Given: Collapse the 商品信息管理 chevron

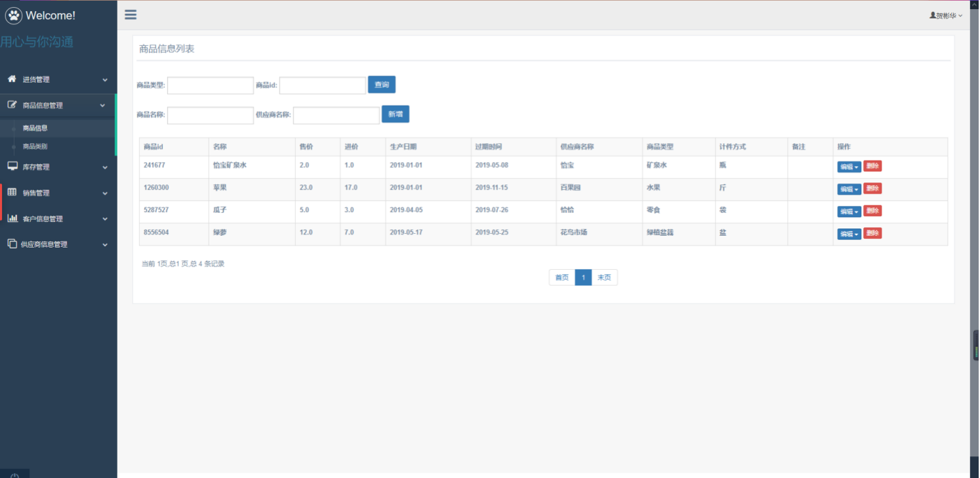Looking at the screenshot, I should [x=102, y=105].
